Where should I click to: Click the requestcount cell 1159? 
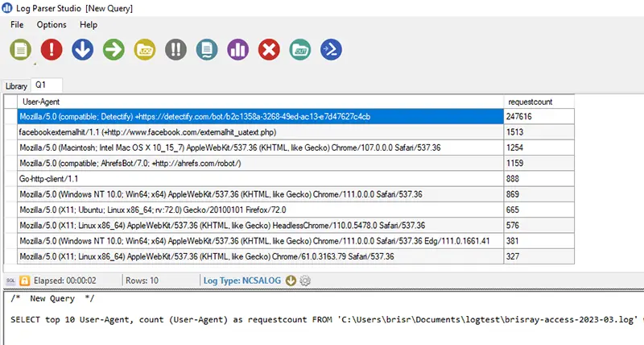click(x=539, y=164)
